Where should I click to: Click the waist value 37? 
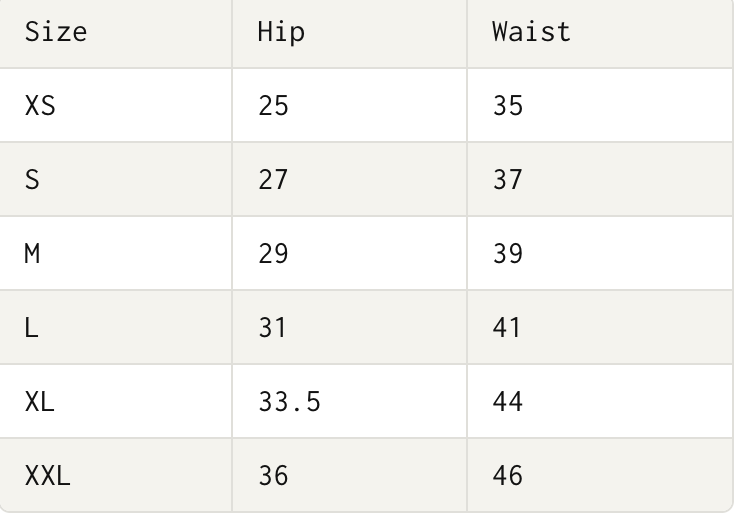(508, 179)
